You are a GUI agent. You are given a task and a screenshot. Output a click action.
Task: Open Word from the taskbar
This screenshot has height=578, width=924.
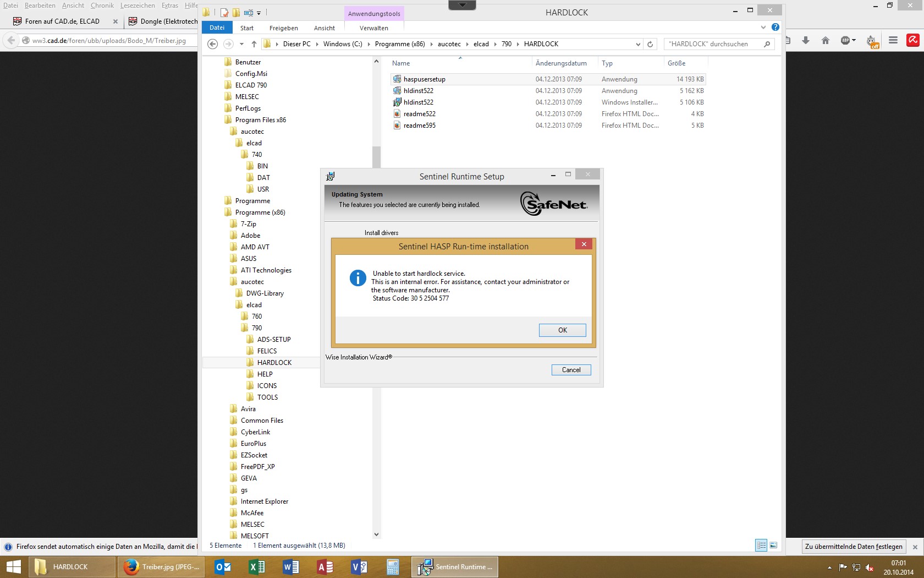click(291, 567)
